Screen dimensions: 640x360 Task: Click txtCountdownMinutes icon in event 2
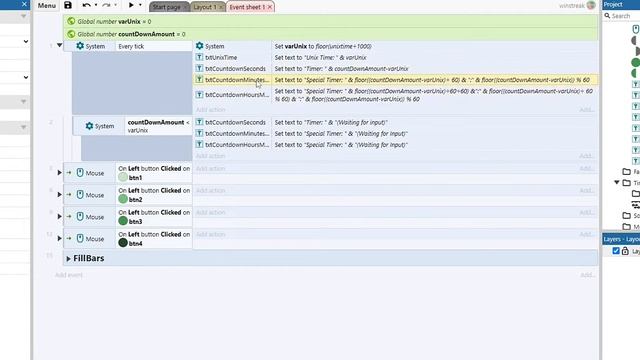(199, 133)
